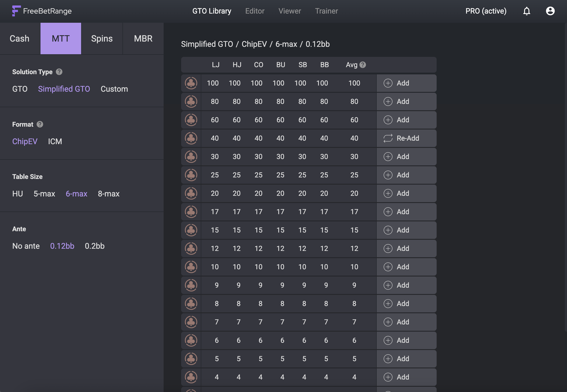Click the Re-Add icon for 40bb row
Screen dimensions: 567x392
click(388, 138)
